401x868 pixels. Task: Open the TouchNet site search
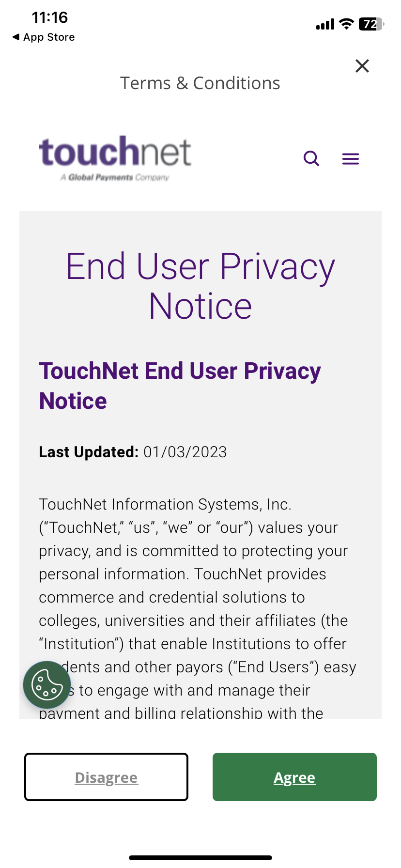pyautogui.click(x=311, y=158)
